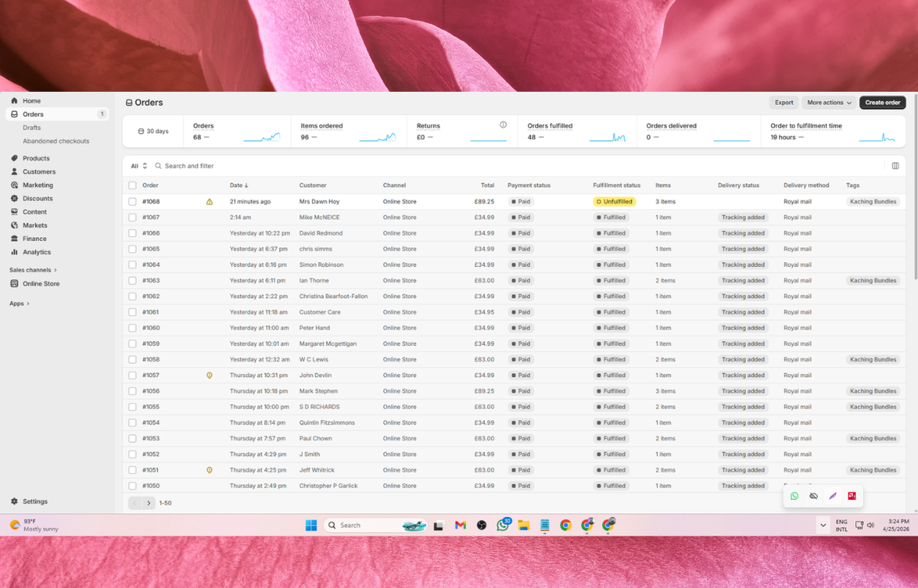Screen dimensions: 918x588
Task: Click the WhatsApp icon in tray popup
Action: click(795, 496)
